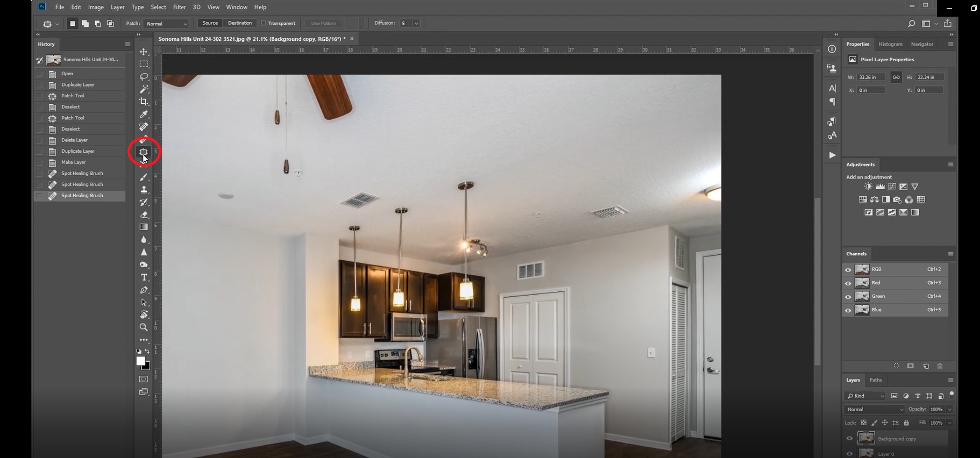Open the layer Kind filter dropdown
980x458 pixels.
pyautogui.click(x=865, y=396)
